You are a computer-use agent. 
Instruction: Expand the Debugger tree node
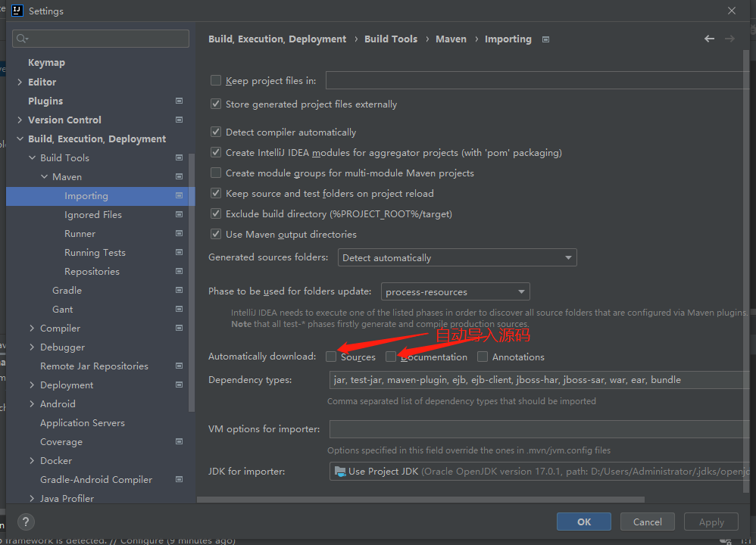(32, 347)
